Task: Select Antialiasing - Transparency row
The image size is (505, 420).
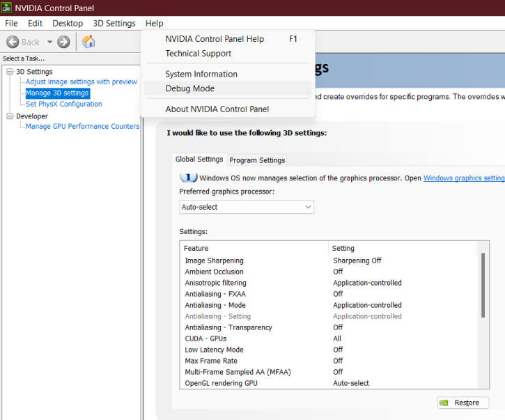Action: click(x=329, y=327)
